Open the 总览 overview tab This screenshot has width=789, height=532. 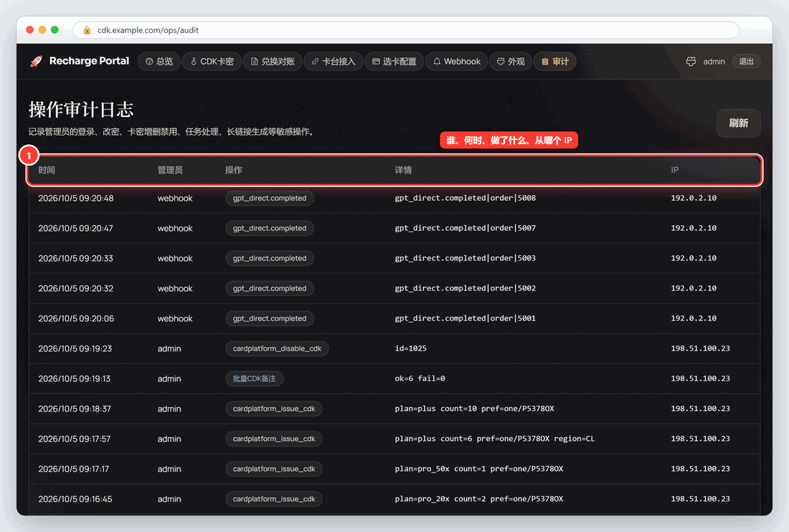point(159,62)
